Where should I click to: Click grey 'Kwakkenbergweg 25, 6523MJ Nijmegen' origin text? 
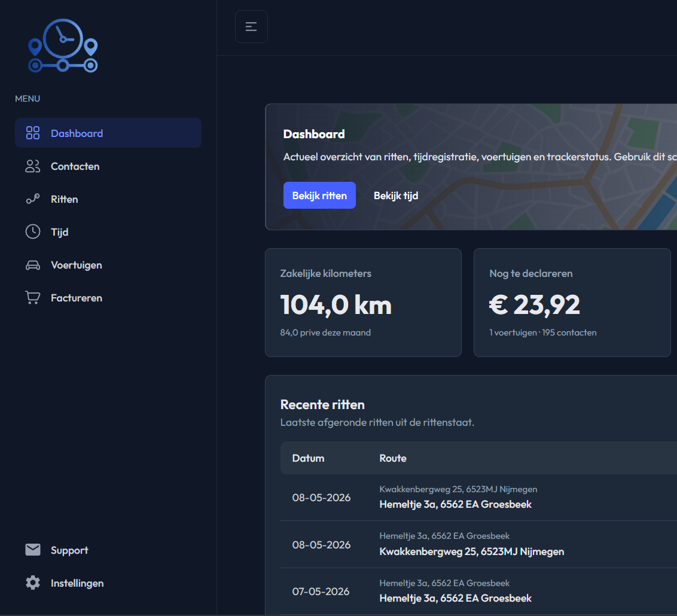click(x=458, y=489)
